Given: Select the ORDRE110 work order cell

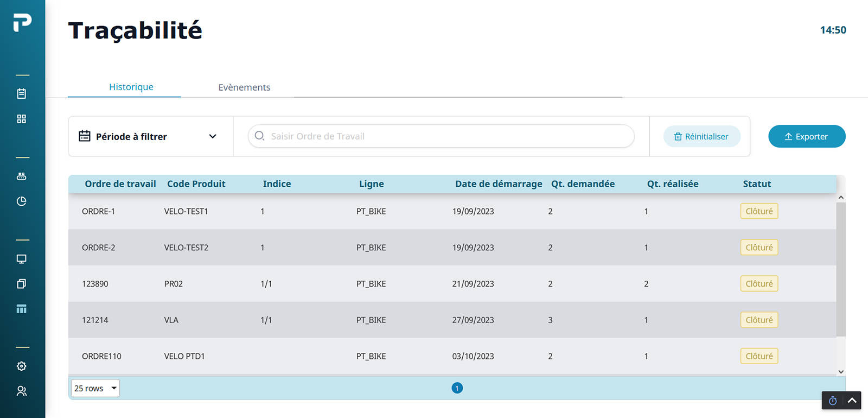Looking at the screenshot, I should click(101, 356).
